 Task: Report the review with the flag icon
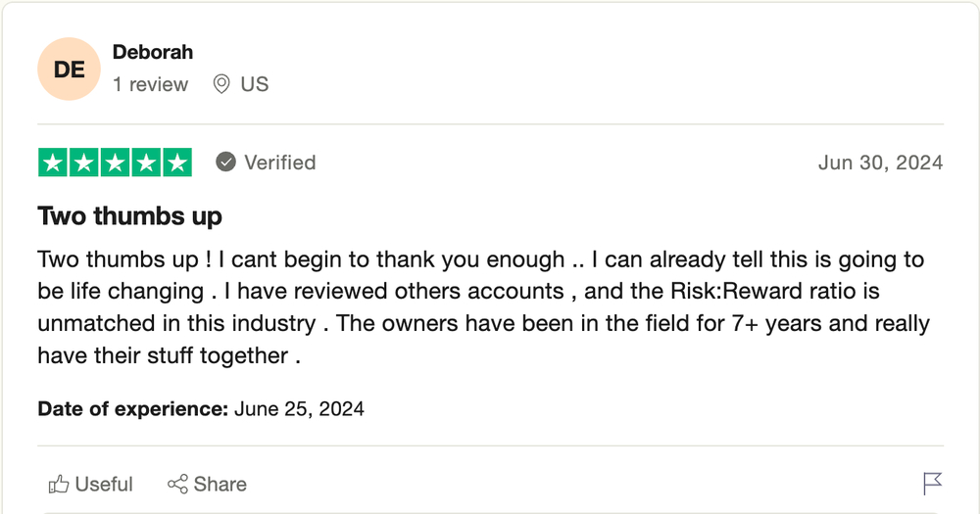point(932,484)
